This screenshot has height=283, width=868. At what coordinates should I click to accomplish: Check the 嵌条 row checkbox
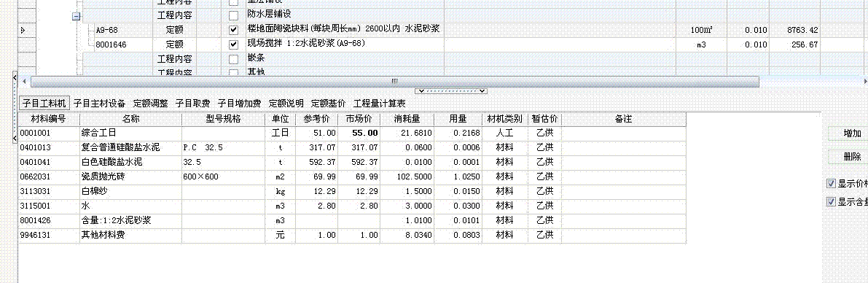click(234, 58)
